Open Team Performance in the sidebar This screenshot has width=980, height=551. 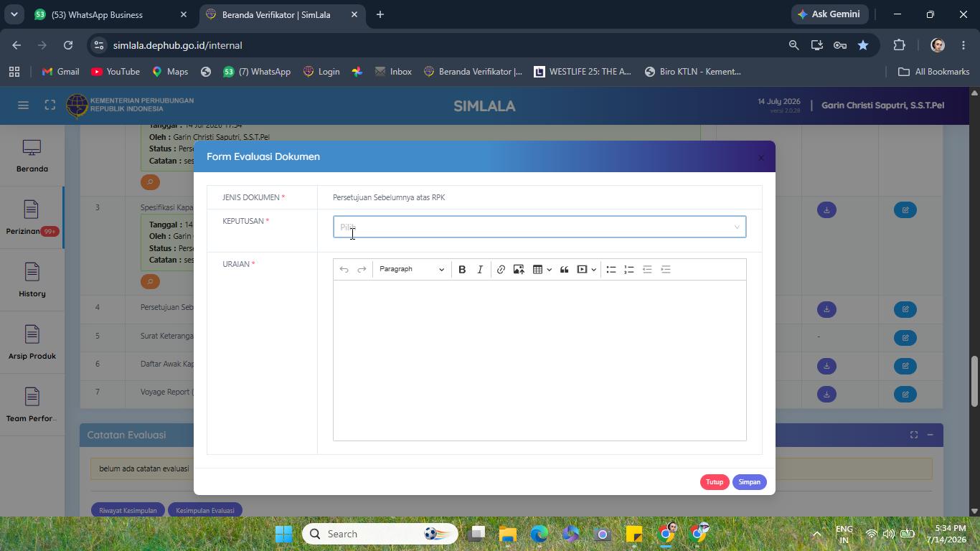[x=32, y=406]
